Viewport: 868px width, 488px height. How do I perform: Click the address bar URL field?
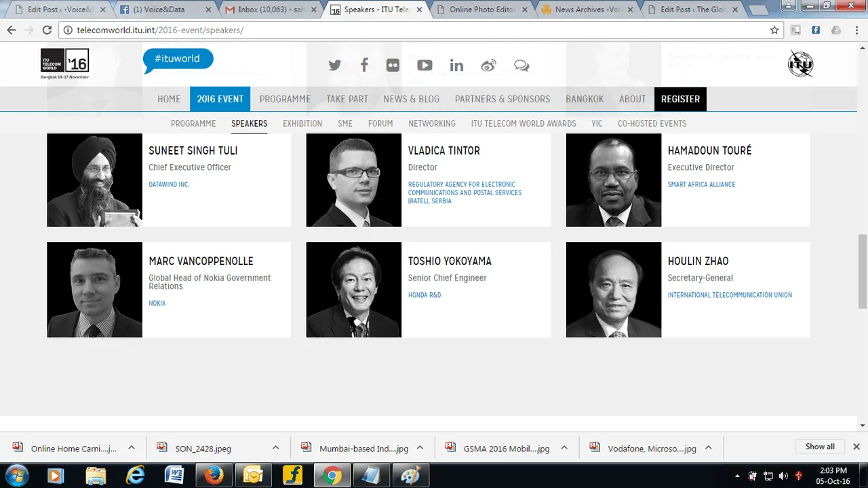pos(420,30)
